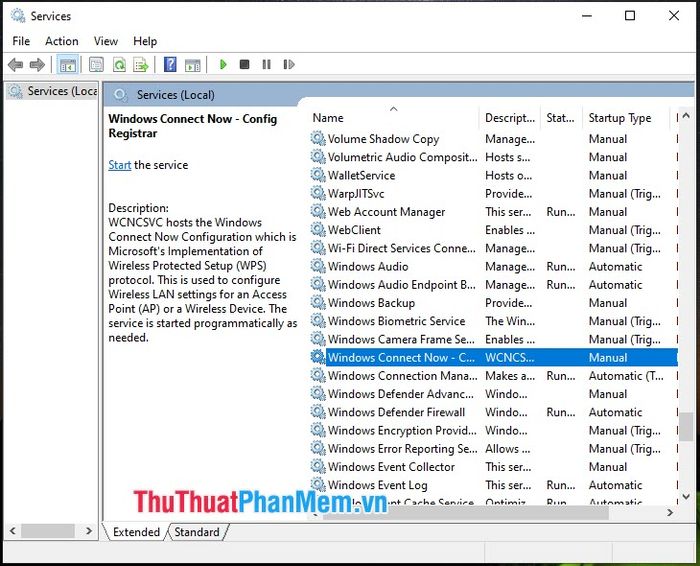Click the vertical scrollbar up arrow
700x566 pixels.
pyautogui.click(x=687, y=115)
